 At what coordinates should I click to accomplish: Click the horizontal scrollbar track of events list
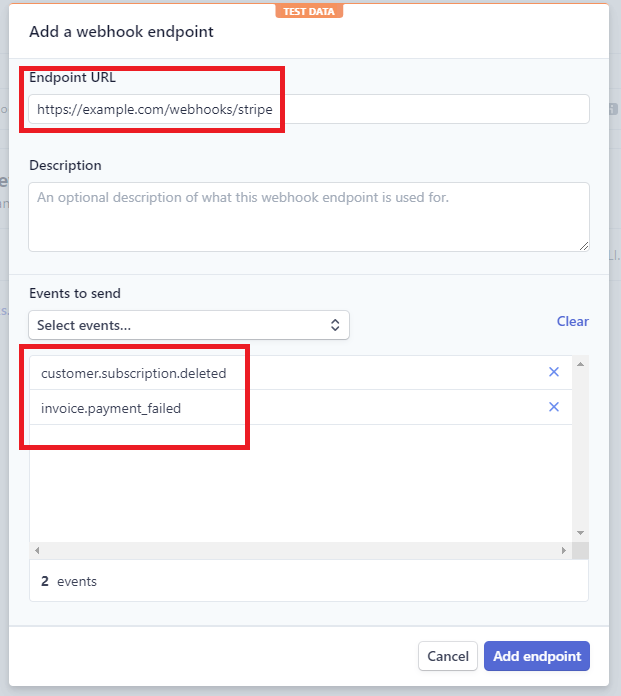click(x=300, y=551)
